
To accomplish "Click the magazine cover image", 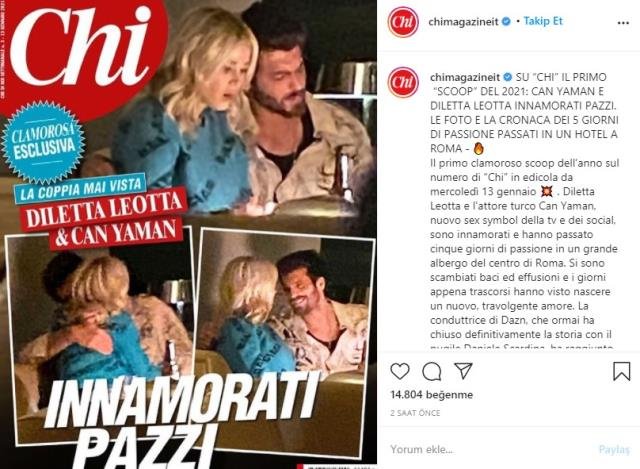I will click(188, 234).
